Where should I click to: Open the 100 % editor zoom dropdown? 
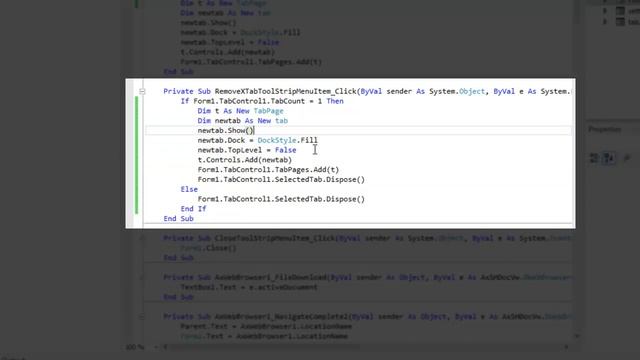pos(157,347)
